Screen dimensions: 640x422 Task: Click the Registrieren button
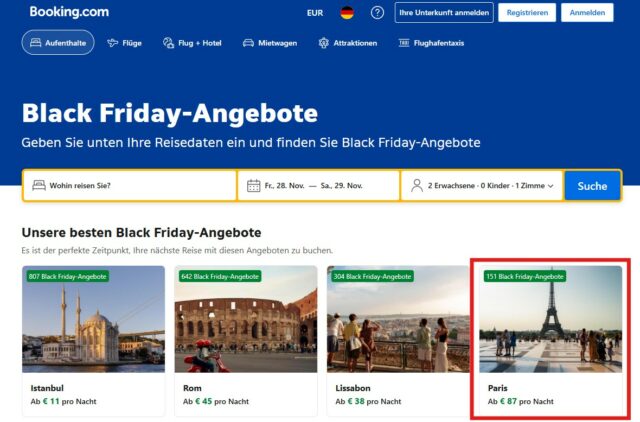click(x=527, y=13)
